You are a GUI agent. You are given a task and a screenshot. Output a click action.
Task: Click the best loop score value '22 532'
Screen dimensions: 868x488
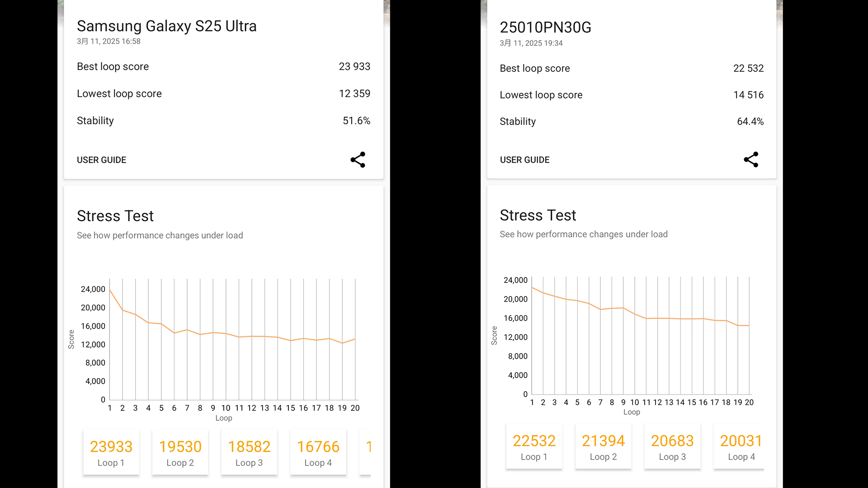[x=748, y=68]
